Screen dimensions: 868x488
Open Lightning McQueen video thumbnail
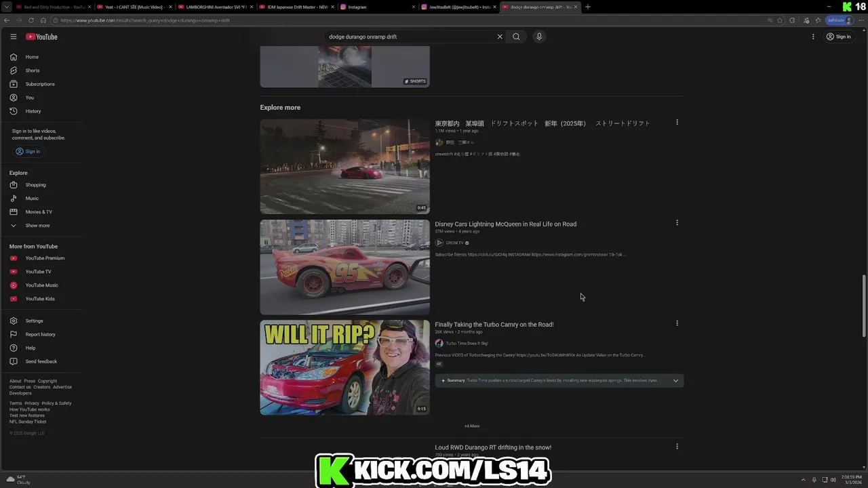(x=344, y=267)
